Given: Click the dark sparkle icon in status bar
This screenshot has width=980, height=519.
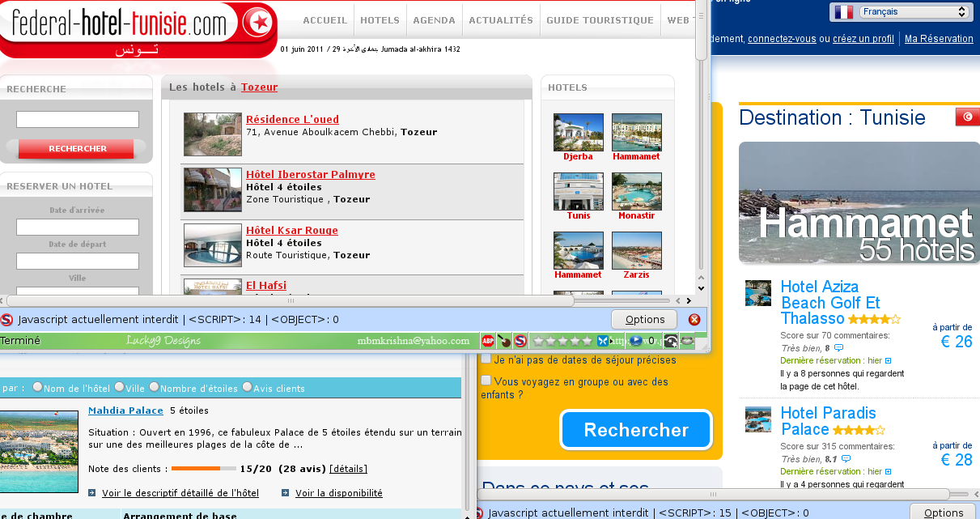Looking at the screenshot, I should coord(670,341).
